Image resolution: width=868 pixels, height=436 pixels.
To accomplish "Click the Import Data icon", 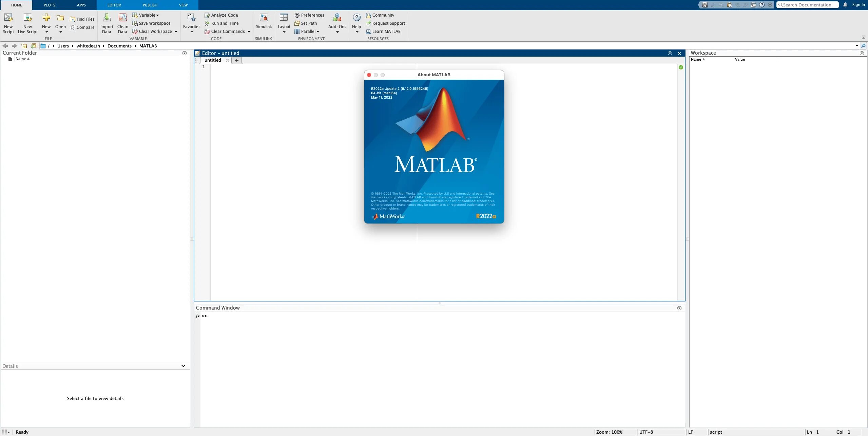I will (107, 18).
